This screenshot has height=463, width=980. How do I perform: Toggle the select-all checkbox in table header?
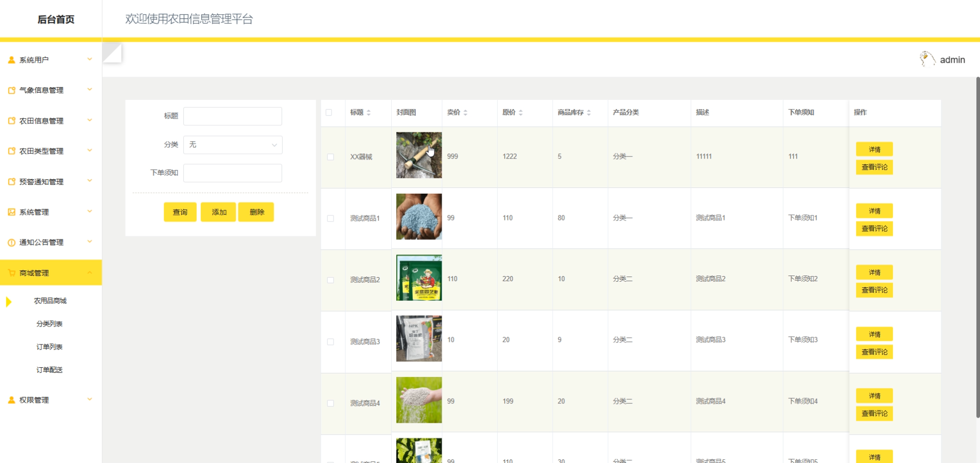point(329,112)
